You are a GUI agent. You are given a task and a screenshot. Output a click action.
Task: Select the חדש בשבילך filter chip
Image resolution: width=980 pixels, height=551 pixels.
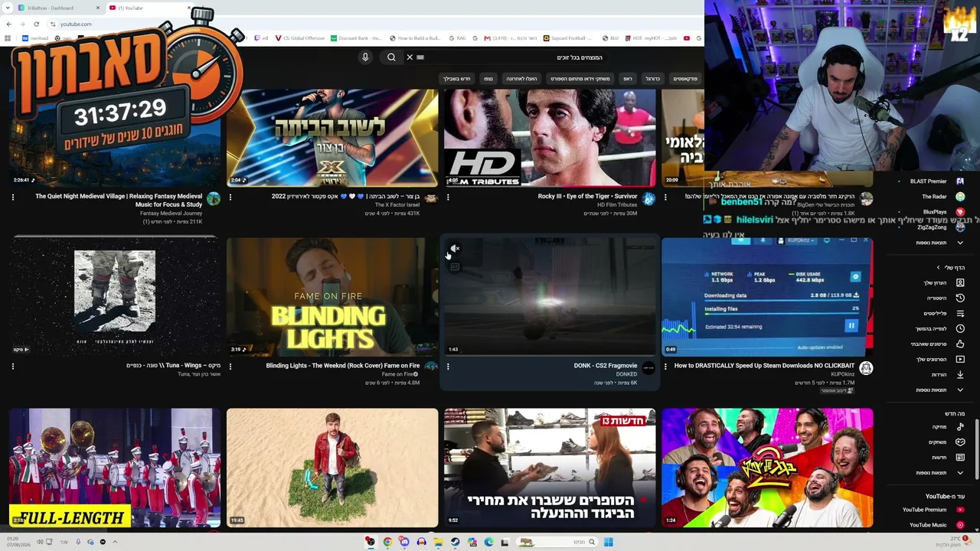tap(456, 79)
